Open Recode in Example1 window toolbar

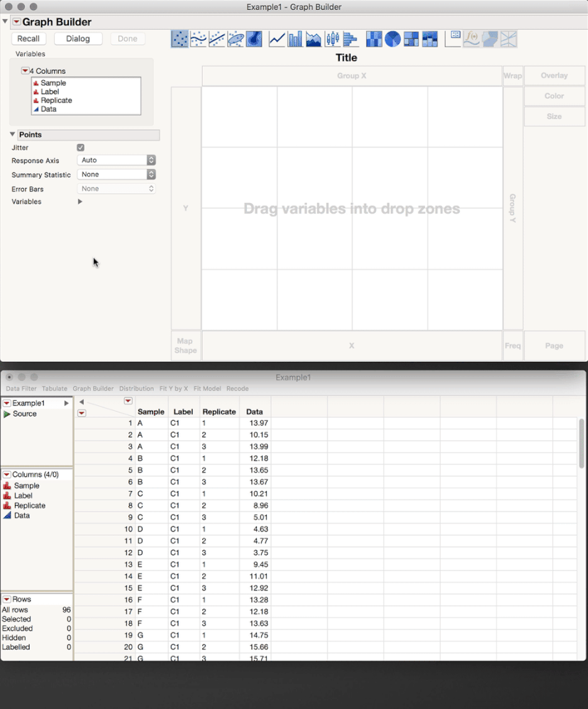[x=238, y=388]
